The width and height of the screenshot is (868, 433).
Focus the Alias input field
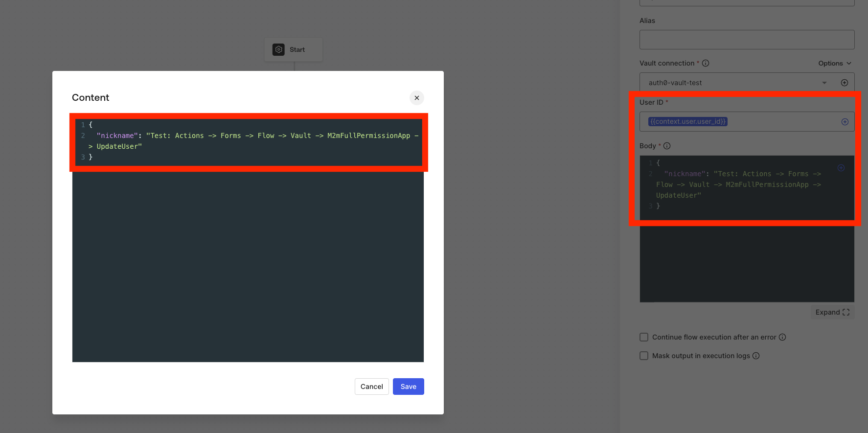(747, 40)
